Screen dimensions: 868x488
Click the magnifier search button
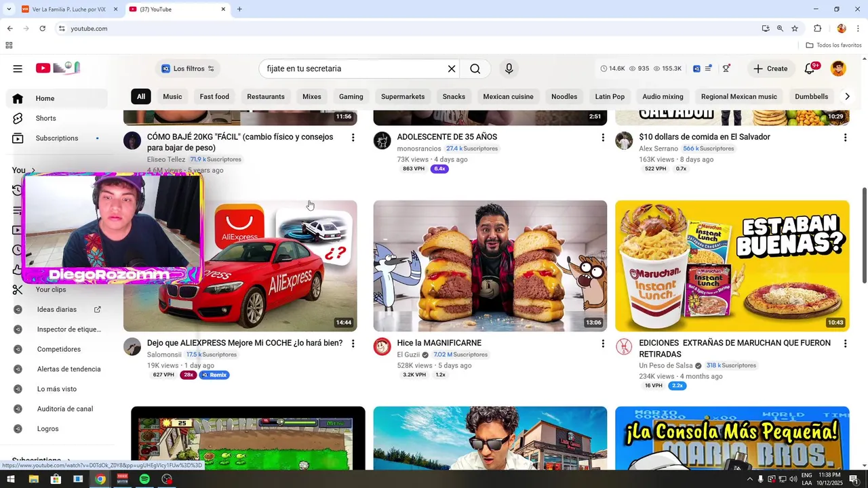coord(475,68)
